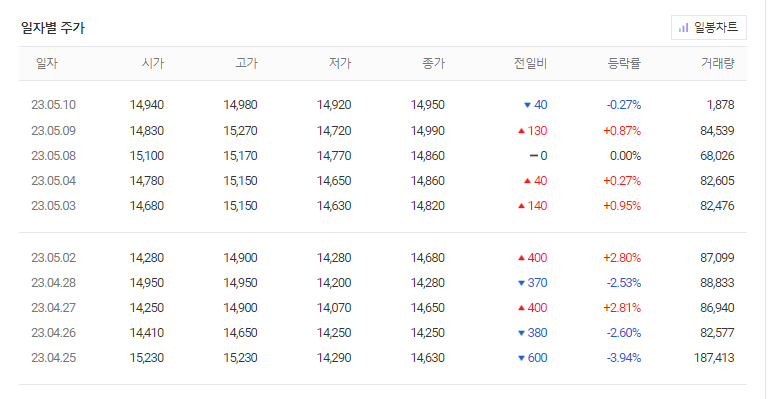Image resolution: width=771 pixels, height=399 pixels.
Task: Click the 0.00% change rate
Action: click(625, 156)
